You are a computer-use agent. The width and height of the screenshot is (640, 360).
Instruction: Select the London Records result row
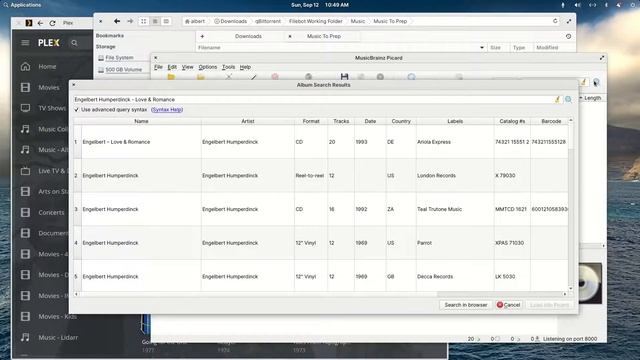(x=321, y=176)
